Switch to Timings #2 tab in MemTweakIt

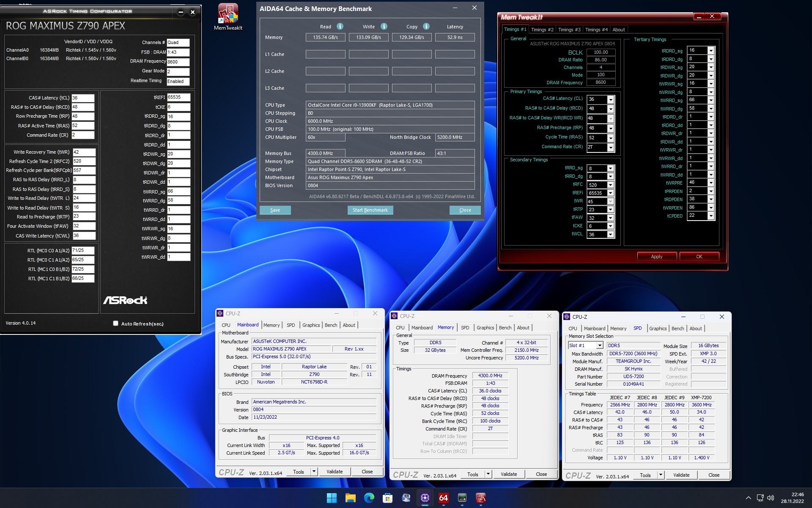542,30
